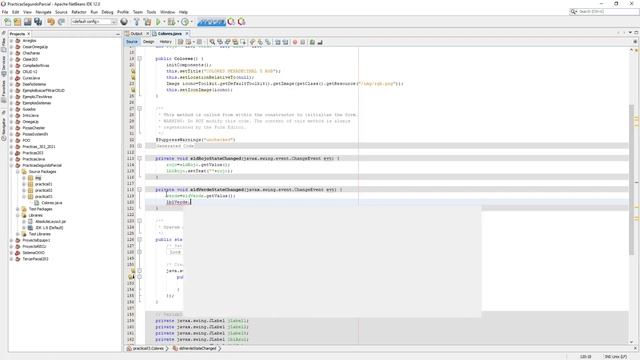Click the New Project toolbar icon
640x360 pixels.
(x=17, y=22)
